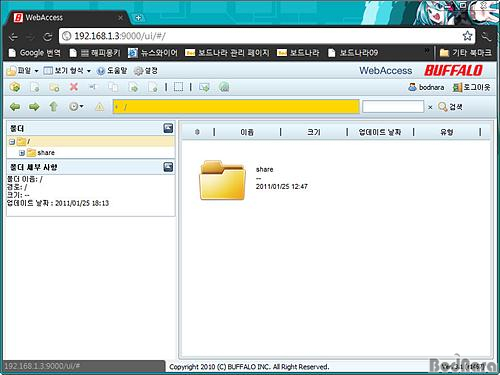Open the browser wrench menu
The height and width of the screenshot is (375, 500).
[486, 36]
